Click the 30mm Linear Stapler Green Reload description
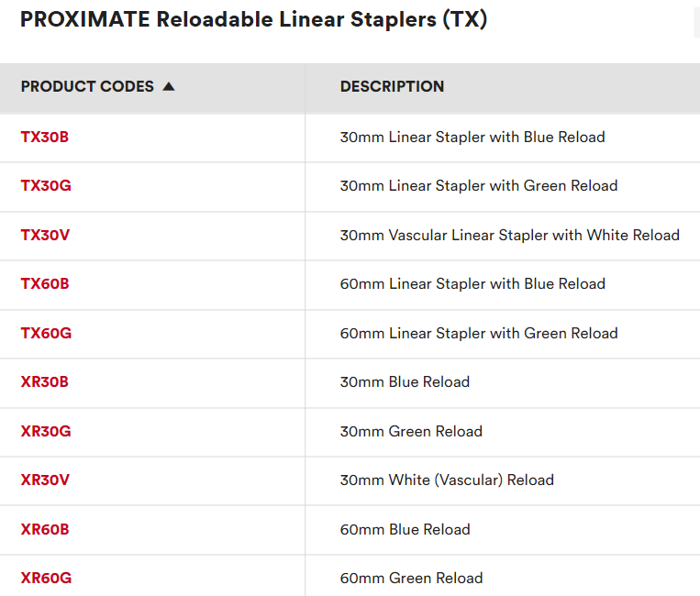 point(479,186)
